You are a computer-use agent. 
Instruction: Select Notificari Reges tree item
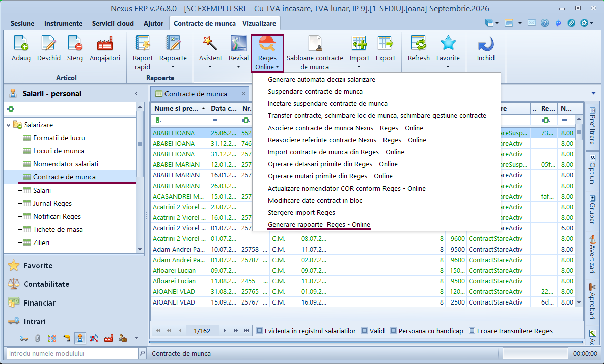[x=57, y=216]
